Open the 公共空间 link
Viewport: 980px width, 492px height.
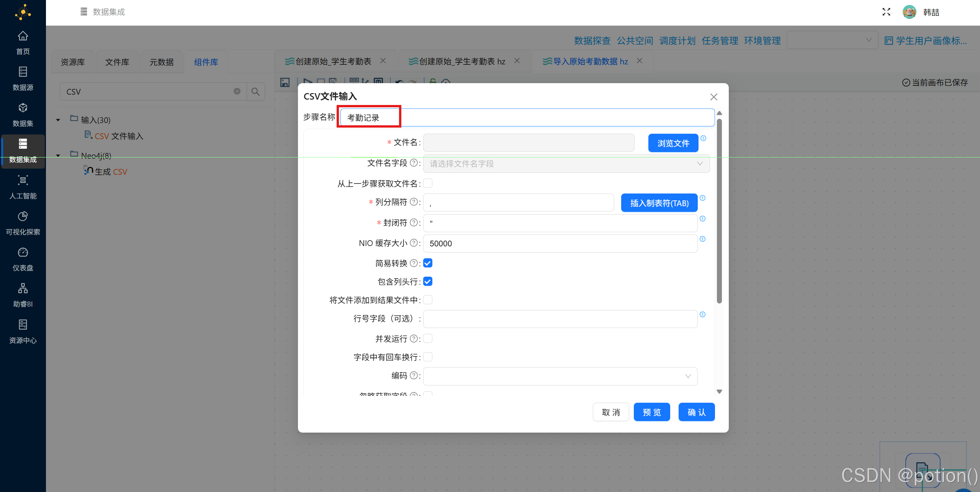tap(635, 40)
